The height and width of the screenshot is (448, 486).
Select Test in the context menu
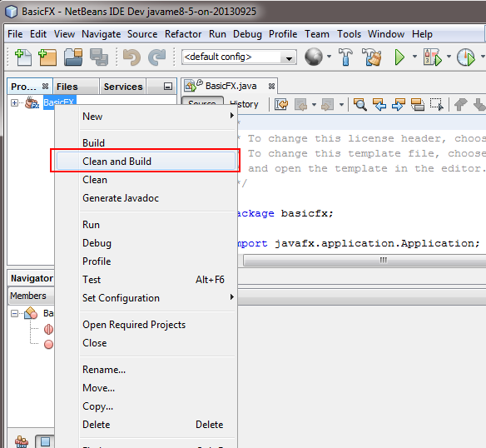[145, 280]
